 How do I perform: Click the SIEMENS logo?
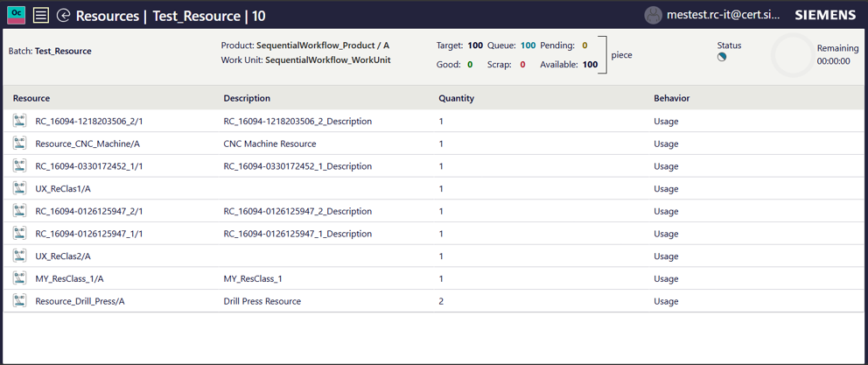coord(825,16)
